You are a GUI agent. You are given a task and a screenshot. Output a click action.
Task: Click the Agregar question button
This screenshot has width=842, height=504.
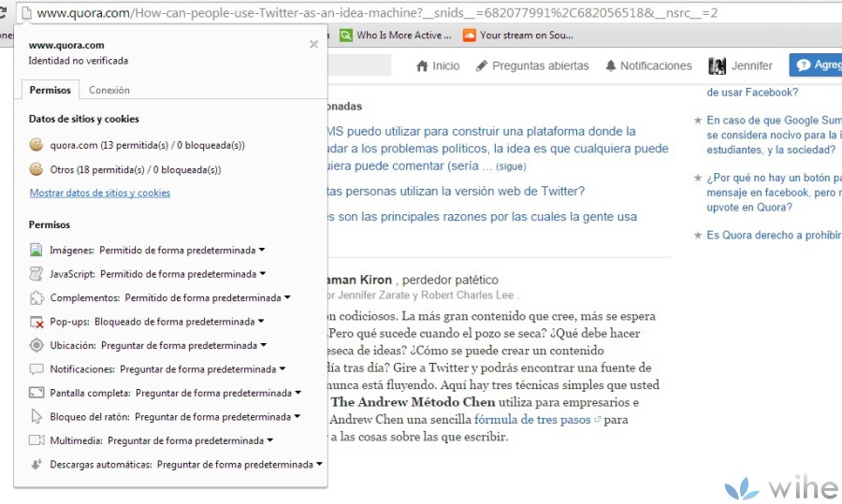coord(816,65)
